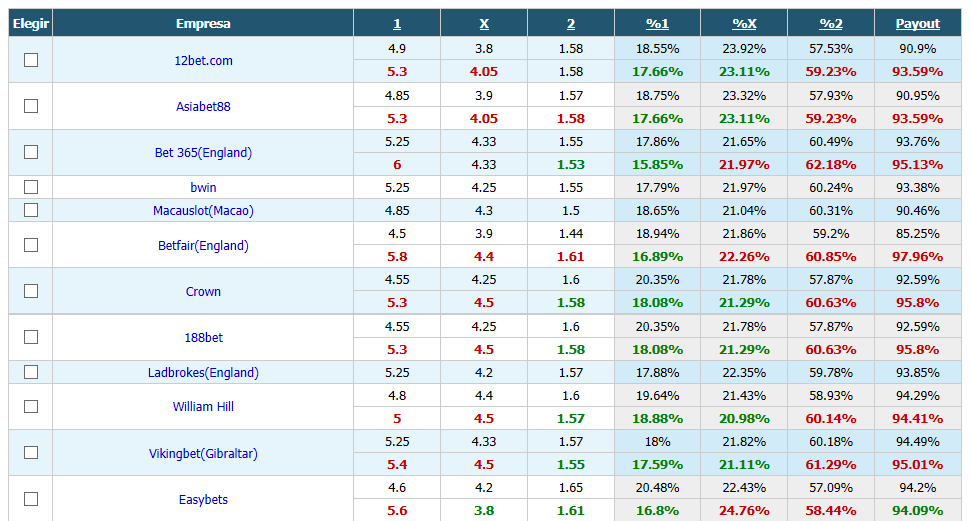The height and width of the screenshot is (521, 971).
Task: Click Betfair percentage 59.2%
Action: tap(831, 234)
